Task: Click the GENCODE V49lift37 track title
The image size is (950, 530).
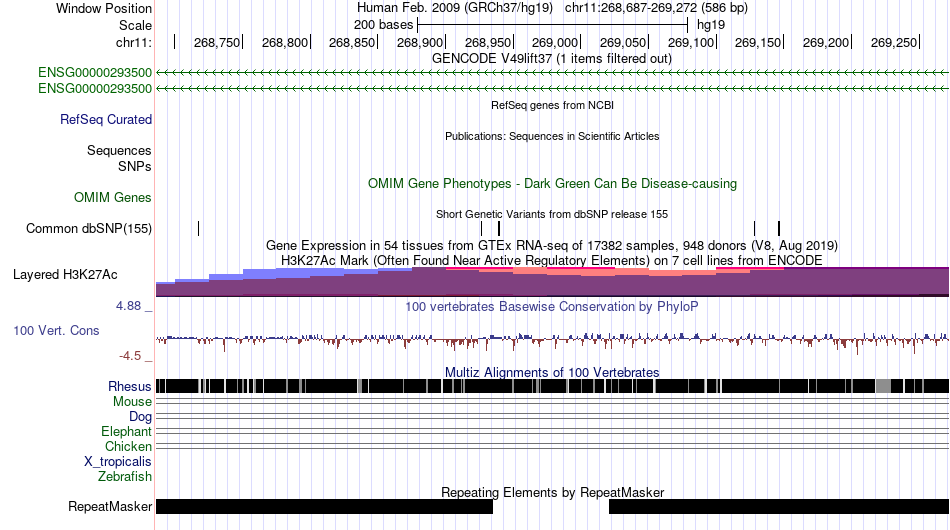Action: (x=552, y=59)
